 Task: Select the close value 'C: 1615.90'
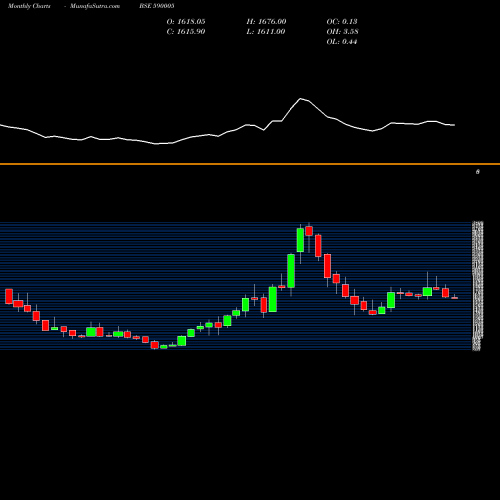(186, 32)
